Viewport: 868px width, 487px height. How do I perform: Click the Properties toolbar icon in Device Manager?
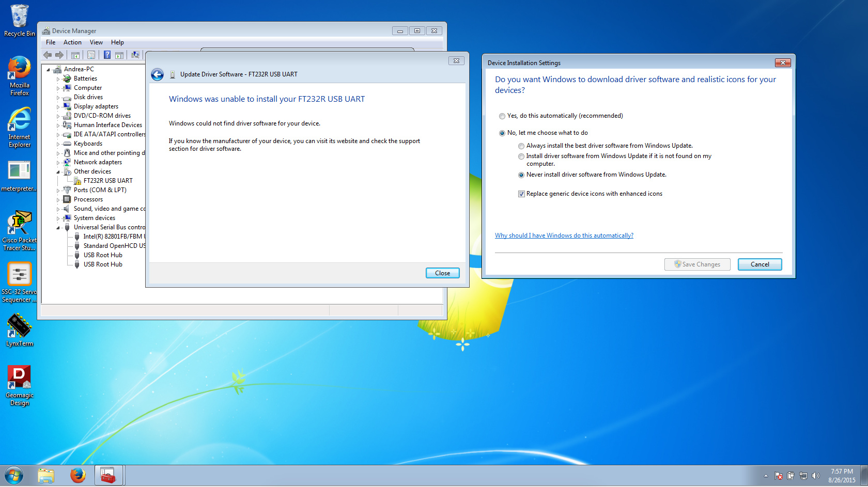tap(91, 55)
